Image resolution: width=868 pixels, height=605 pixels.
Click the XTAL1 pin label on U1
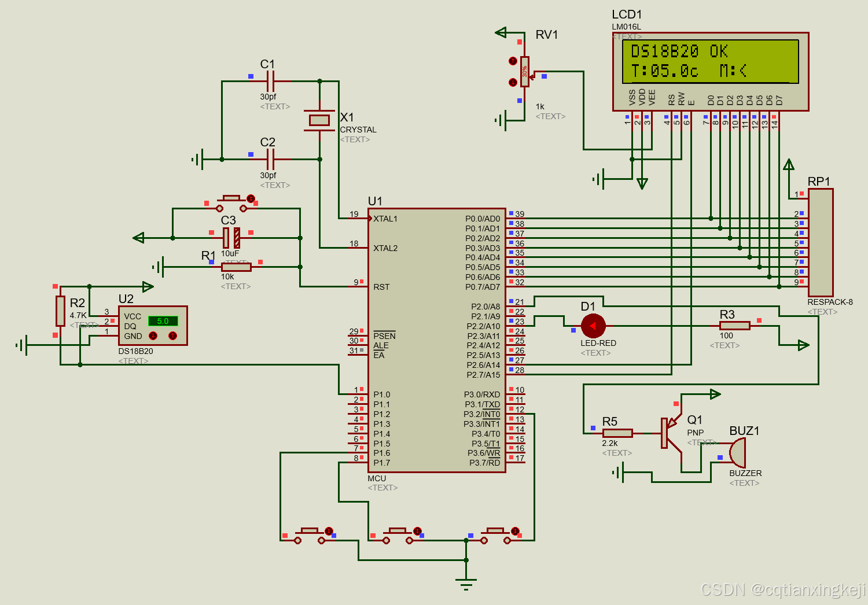[x=385, y=219]
